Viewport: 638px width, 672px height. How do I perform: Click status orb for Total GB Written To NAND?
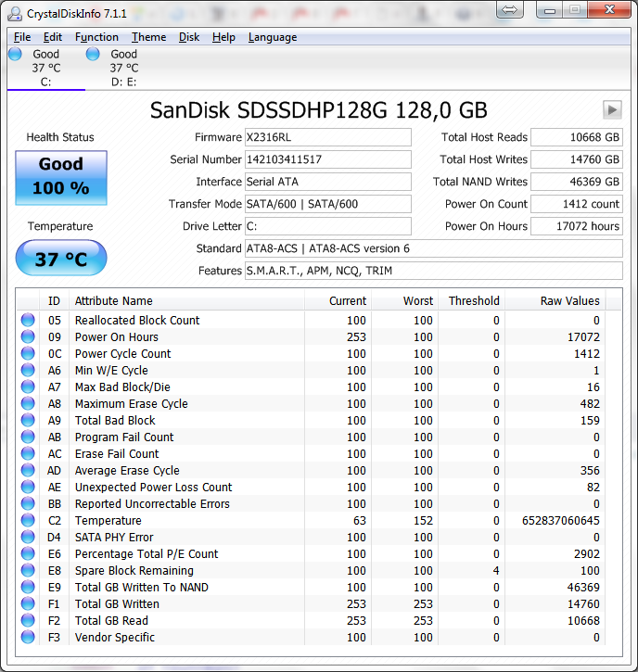pos(28,587)
